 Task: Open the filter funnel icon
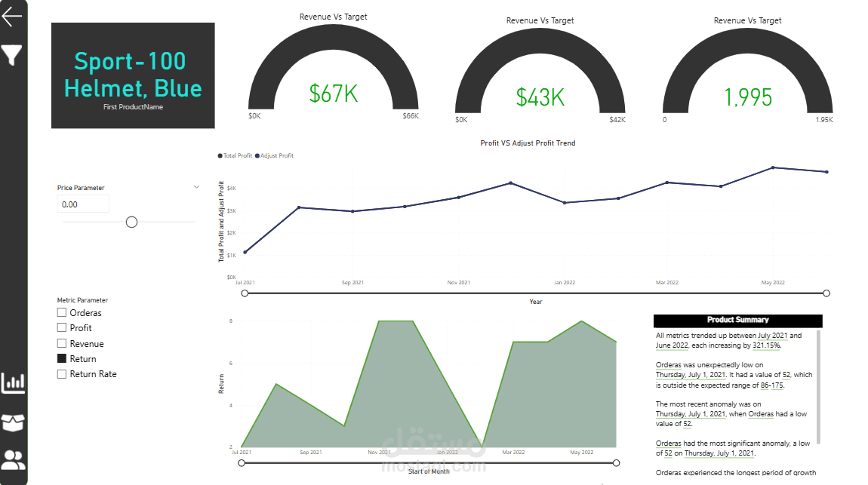pos(11,55)
